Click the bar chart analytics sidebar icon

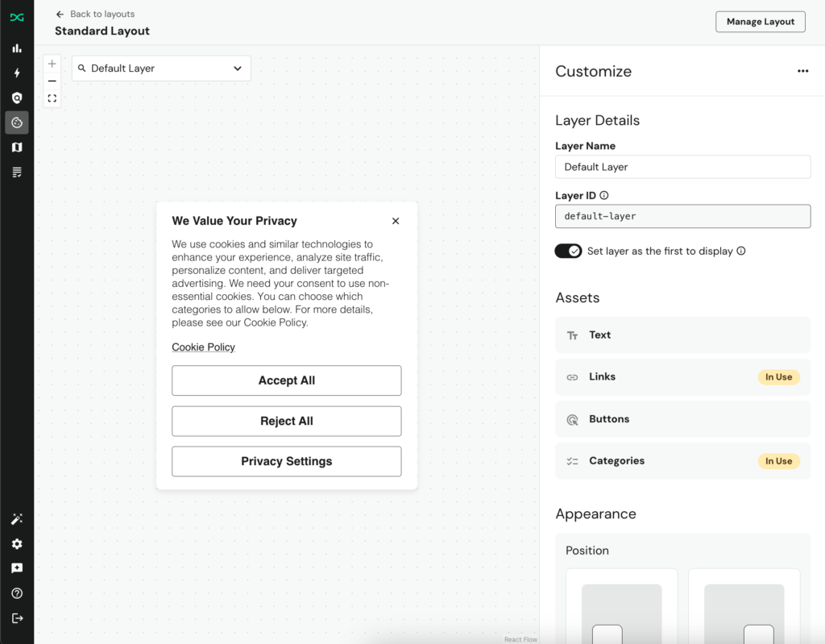[17, 48]
